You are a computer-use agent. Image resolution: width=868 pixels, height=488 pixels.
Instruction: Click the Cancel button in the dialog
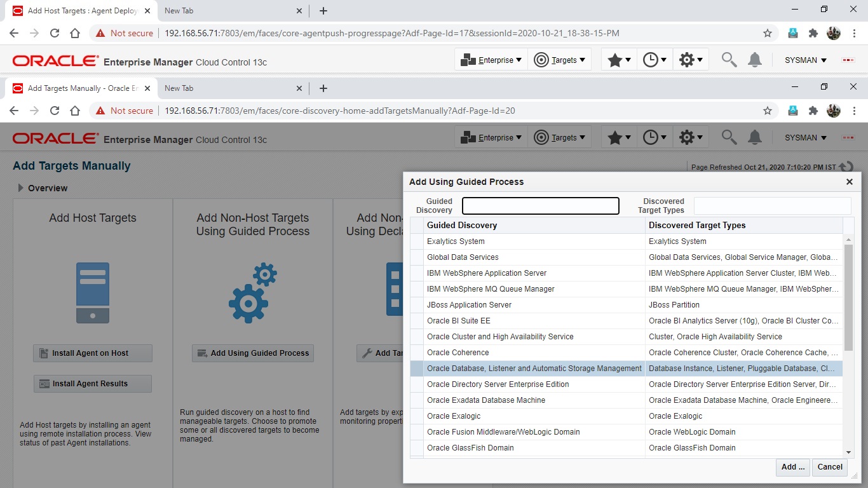[829, 467]
